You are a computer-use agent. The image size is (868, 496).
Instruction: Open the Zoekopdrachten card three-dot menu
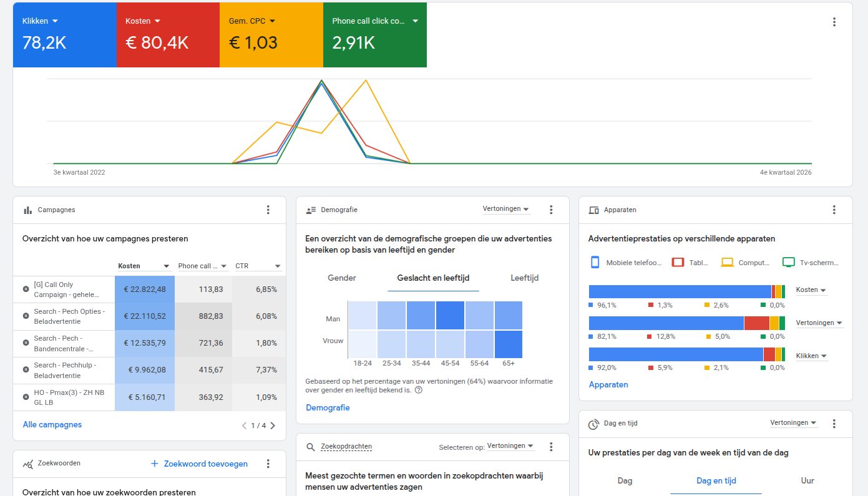551,447
